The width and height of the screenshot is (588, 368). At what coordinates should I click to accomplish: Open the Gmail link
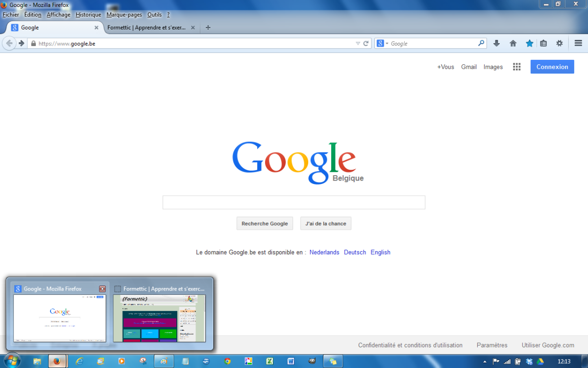click(469, 67)
